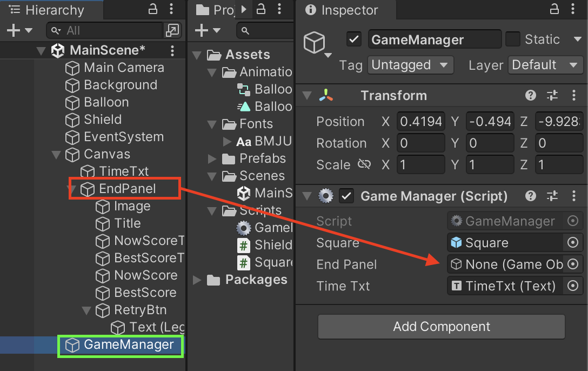The height and width of the screenshot is (371, 588).
Task: Collapse the Canvas foldout in Hierarchy
Action: click(56, 155)
